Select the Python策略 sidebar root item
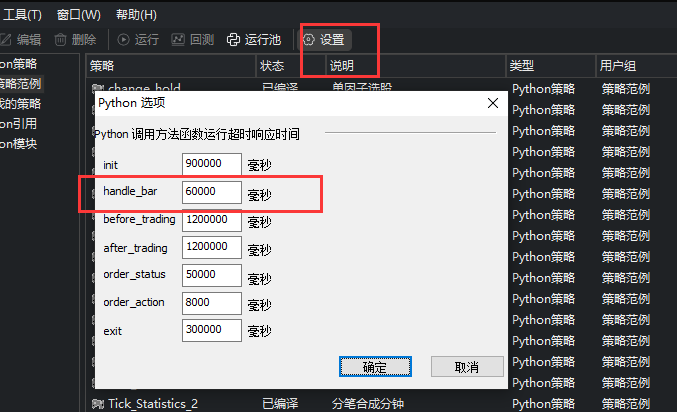 pyautogui.click(x=18, y=64)
